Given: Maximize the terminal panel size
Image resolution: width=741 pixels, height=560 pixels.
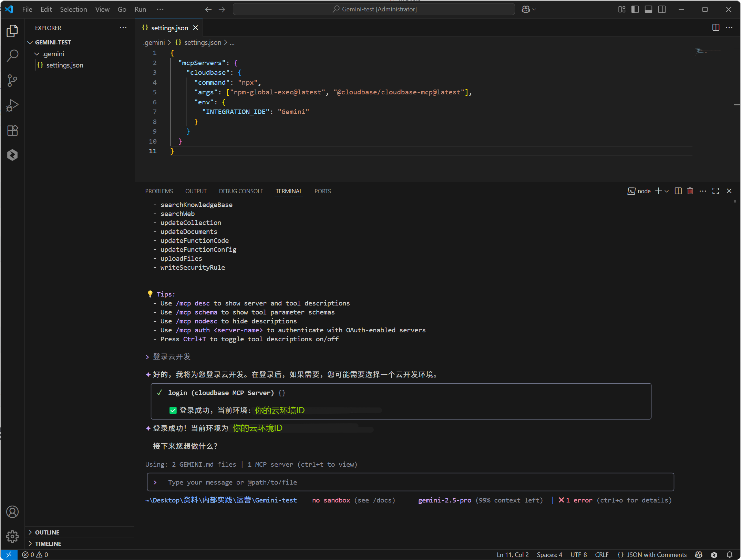Looking at the screenshot, I should [716, 191].
